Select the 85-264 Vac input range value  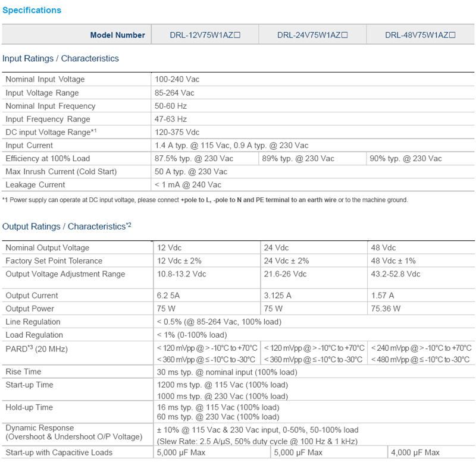(x=176, y=93)
